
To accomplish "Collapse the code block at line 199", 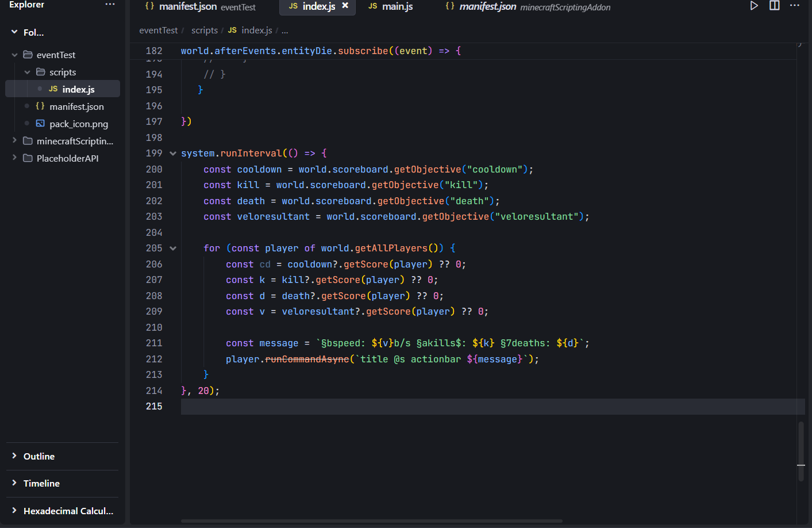I will click(172, 153).
